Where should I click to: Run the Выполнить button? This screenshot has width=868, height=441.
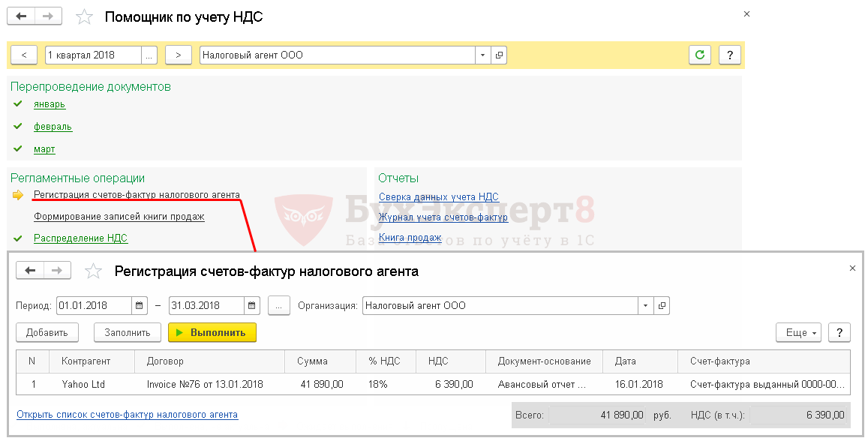tap(212, 332)
